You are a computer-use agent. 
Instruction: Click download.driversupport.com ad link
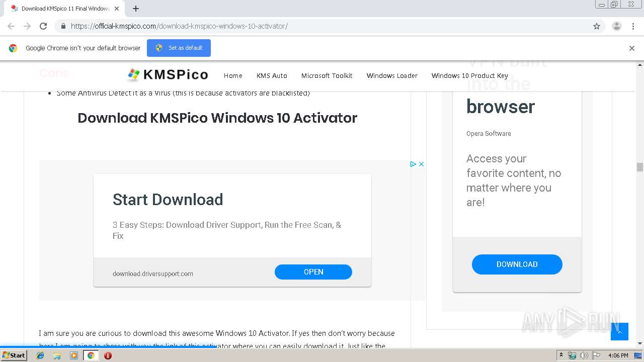153,274
